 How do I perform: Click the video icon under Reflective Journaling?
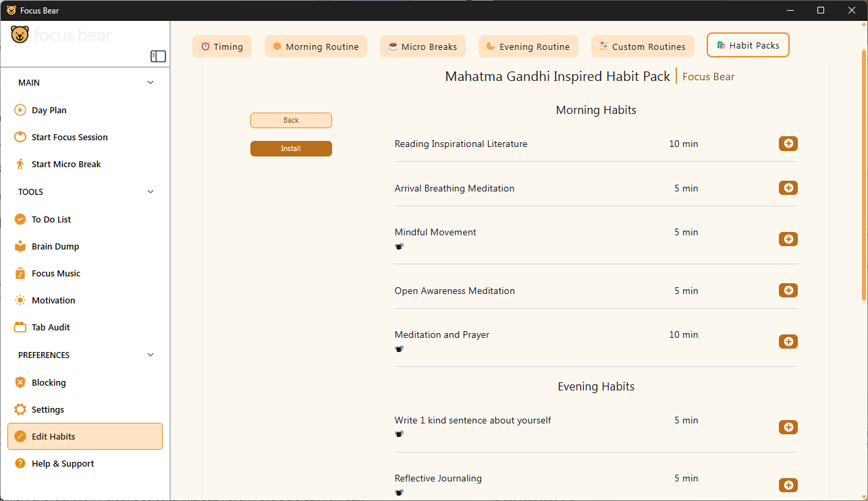(x=399, y=493)
